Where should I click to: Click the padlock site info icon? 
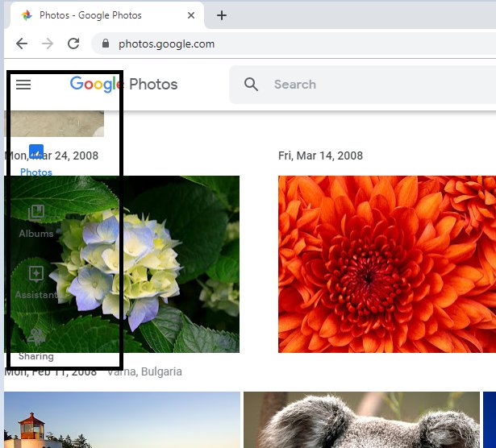tap(106, 44)
